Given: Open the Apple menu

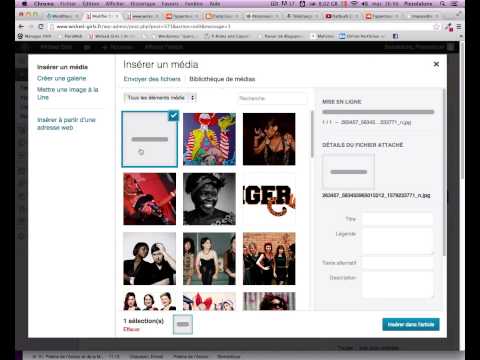Looking at the screenshot, I should [24, 4].
